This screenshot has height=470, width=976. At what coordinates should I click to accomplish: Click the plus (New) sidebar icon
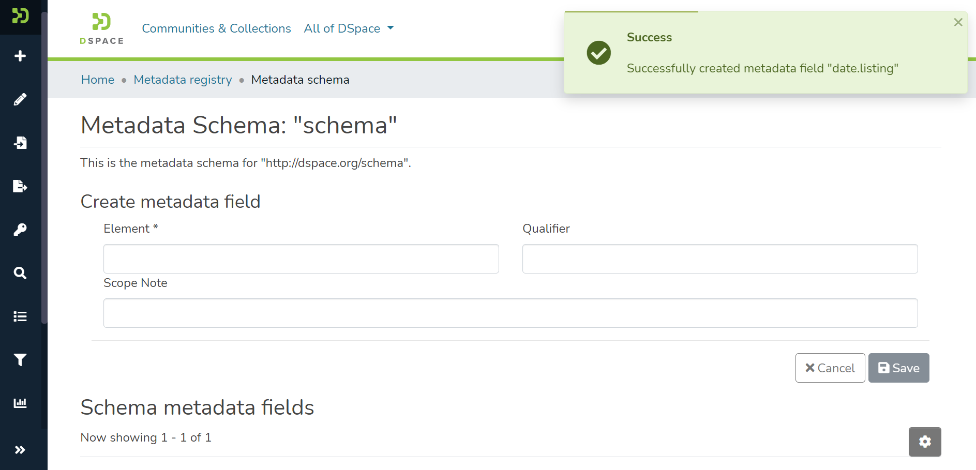click(20, 56)
